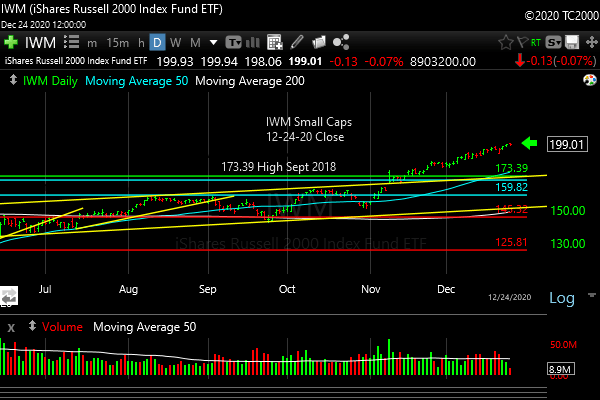Click the scroll-back arrows icon
This screenshot has width=600, height=400.
(x=9, y=296)
